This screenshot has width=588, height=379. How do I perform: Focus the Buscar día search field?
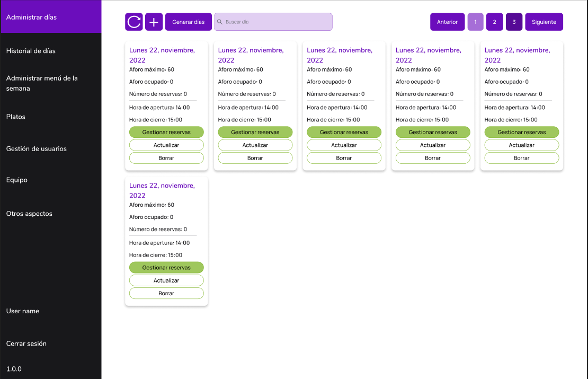275,22
